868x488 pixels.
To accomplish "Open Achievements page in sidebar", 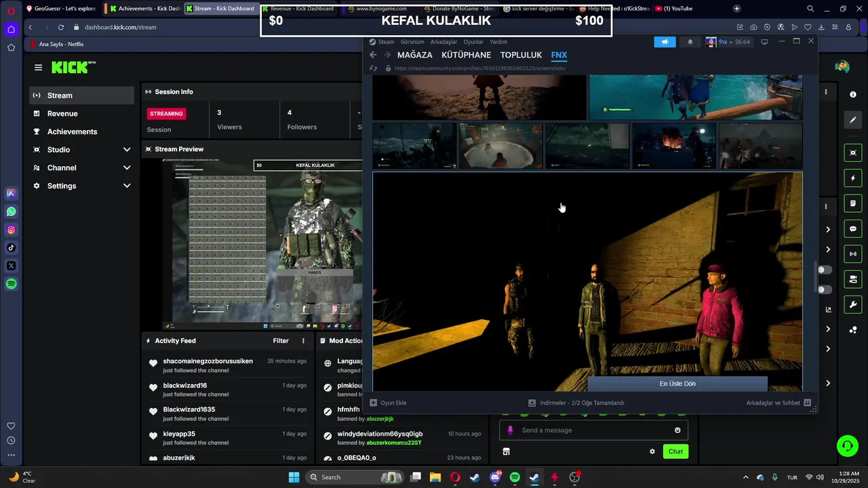I will point(82,131).
